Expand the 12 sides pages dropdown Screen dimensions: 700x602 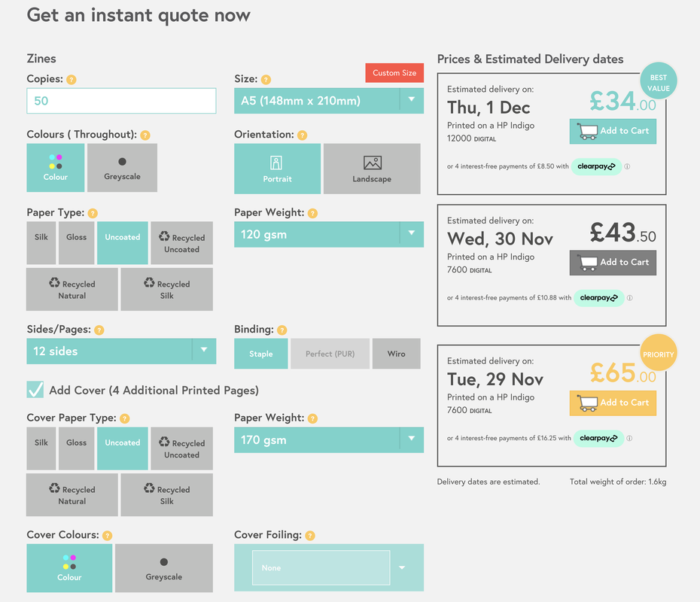click(121, 351)
